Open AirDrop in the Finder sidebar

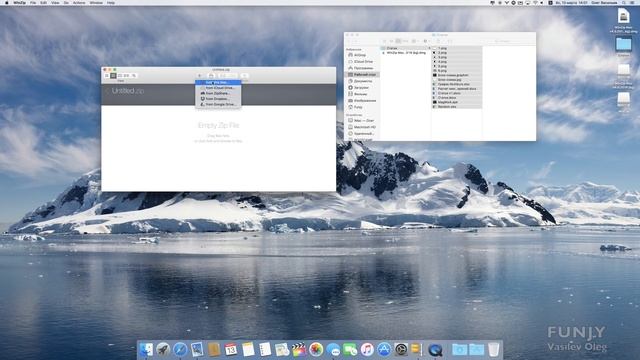[x=360, y=55]
